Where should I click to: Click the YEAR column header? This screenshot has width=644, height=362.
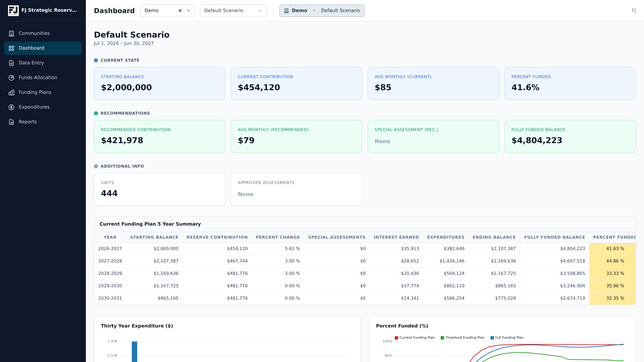click(110, 237)
